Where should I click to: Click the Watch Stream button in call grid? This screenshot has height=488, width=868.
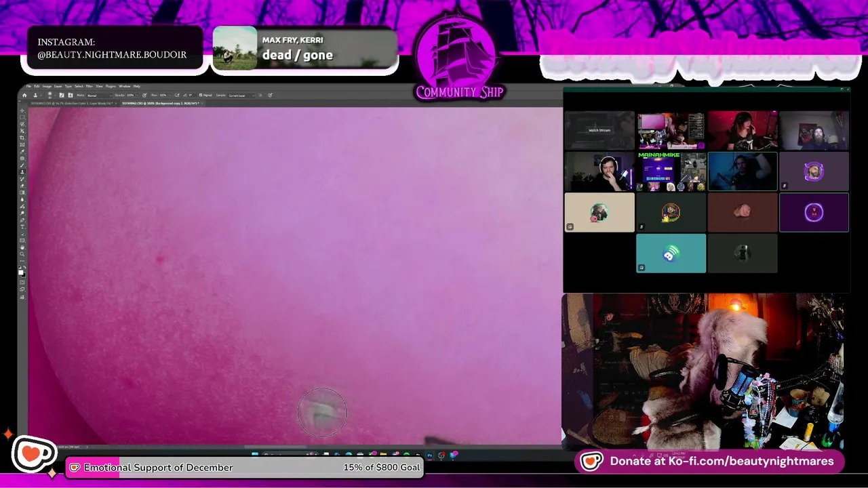(599, 130)
